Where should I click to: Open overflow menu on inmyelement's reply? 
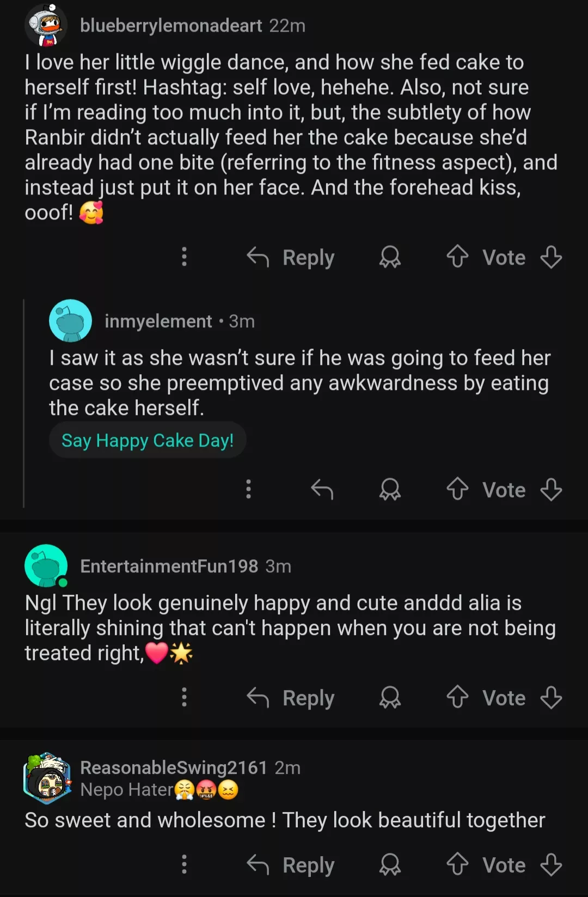coord(248,490)
